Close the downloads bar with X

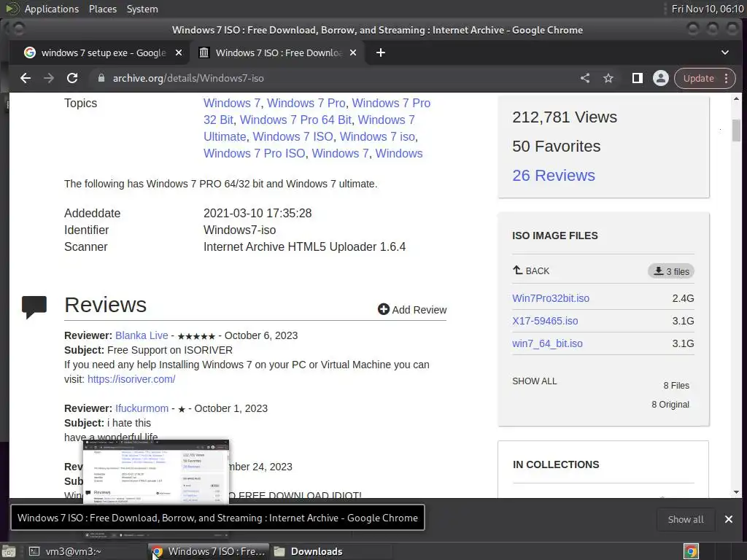(x=729, y=519)
